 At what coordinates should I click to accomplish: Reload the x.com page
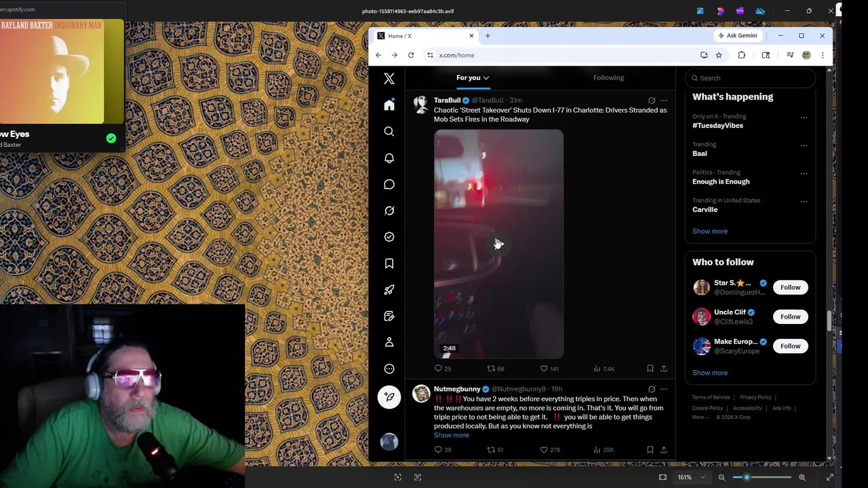(x=411, y=56)
